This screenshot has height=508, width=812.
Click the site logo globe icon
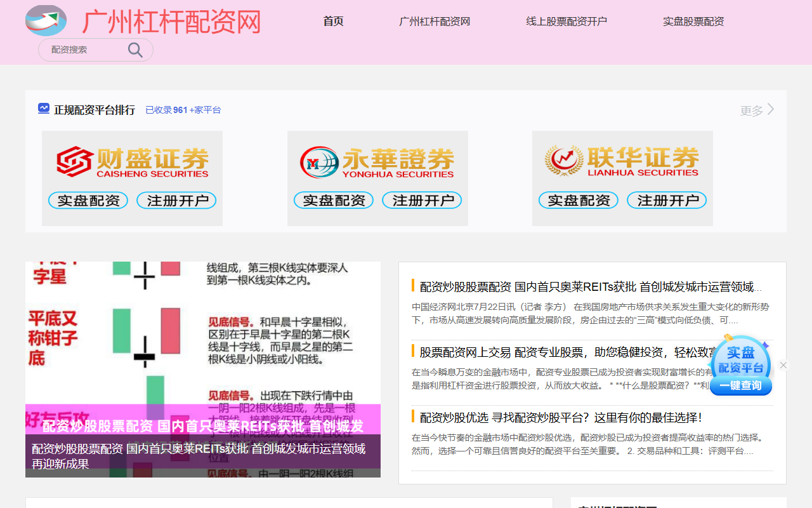(x=46, y=20)
